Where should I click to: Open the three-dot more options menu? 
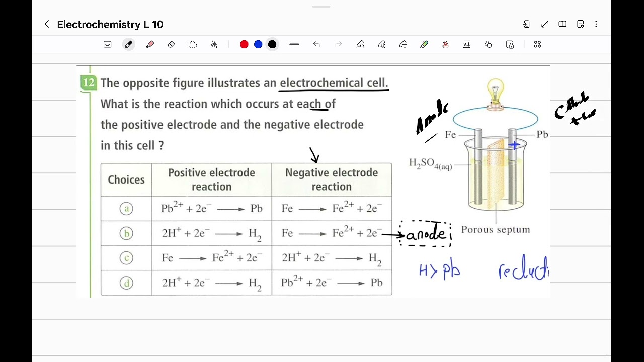pos(596,24)
